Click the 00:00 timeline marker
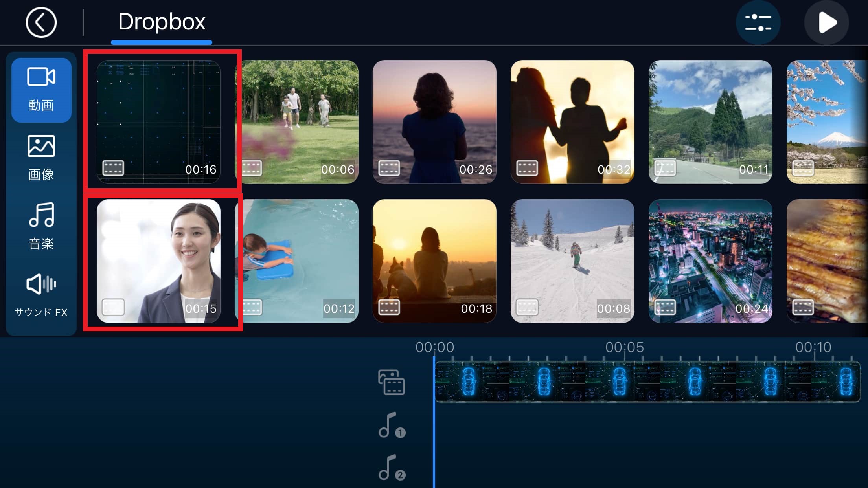868x488 pixels. (x=435, y=347)
